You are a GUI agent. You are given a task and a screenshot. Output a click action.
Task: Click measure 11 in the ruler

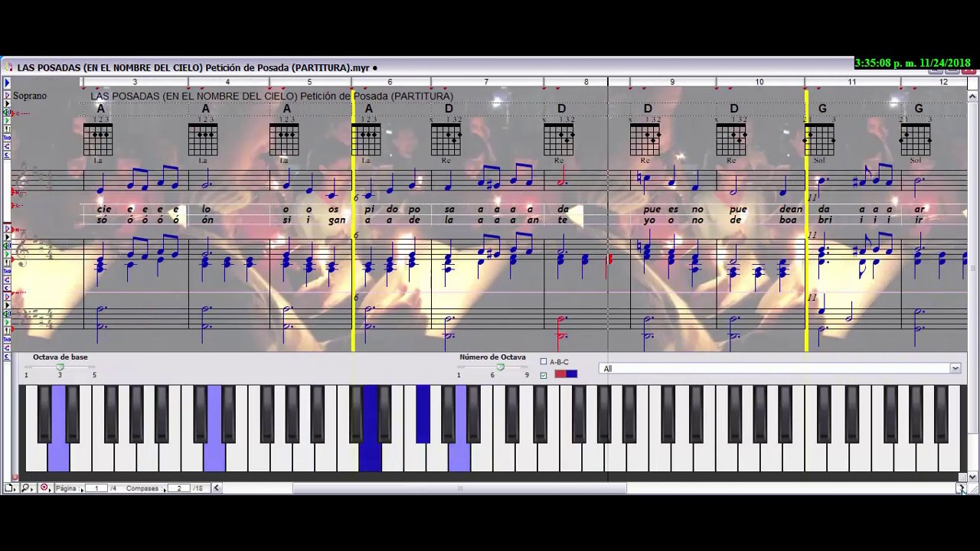click(x=851, y=82)
